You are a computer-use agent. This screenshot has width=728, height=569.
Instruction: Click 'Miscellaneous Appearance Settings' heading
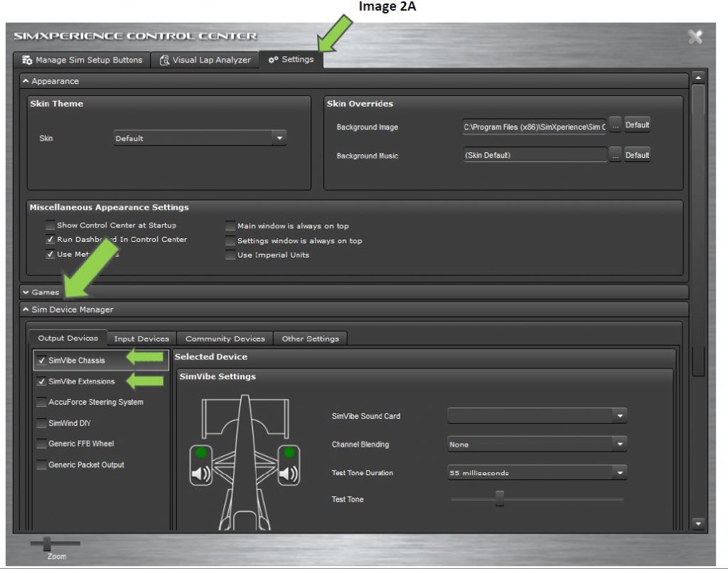pyautogui.click(x=109, y=207)
